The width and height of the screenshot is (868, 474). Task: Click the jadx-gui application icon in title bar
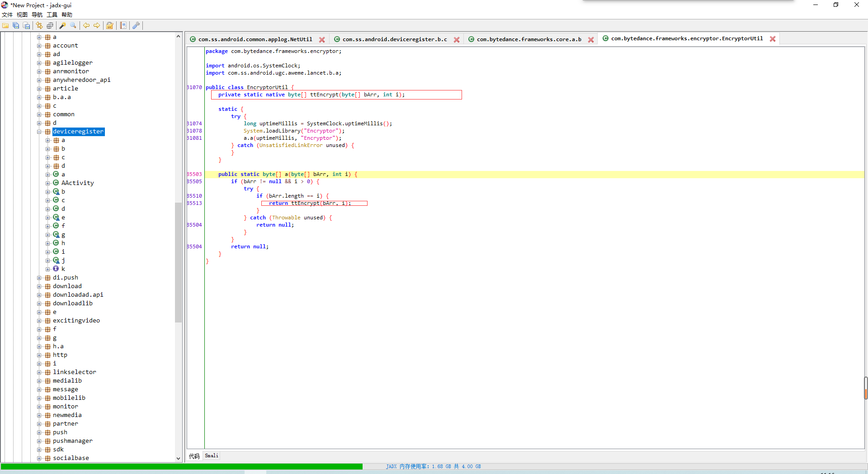pos(5,5)
